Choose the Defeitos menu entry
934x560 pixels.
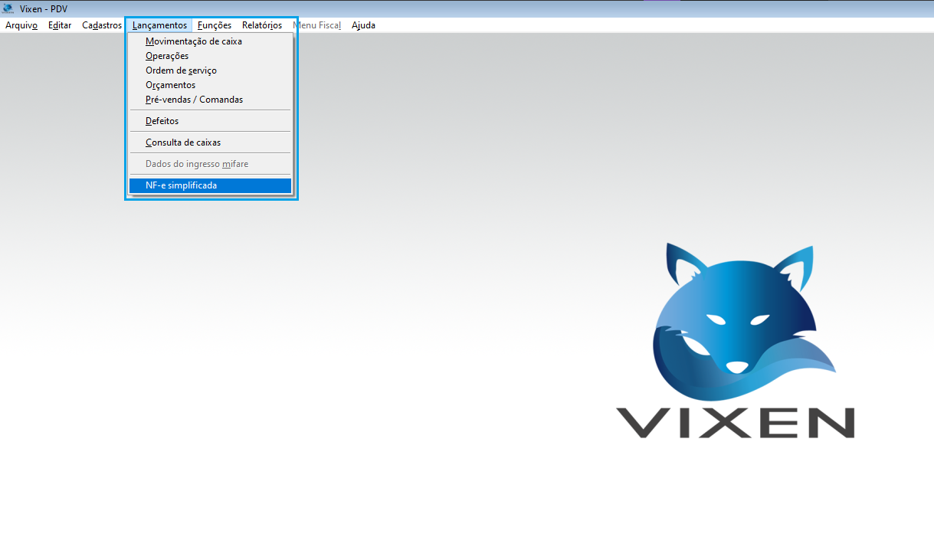point(162,121)
